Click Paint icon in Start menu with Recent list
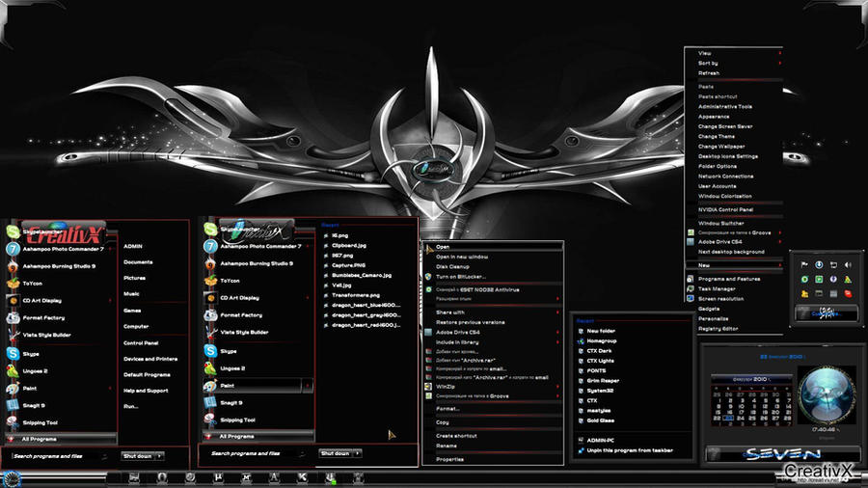Viewport: 868px width, 488px height. point(210,386)
